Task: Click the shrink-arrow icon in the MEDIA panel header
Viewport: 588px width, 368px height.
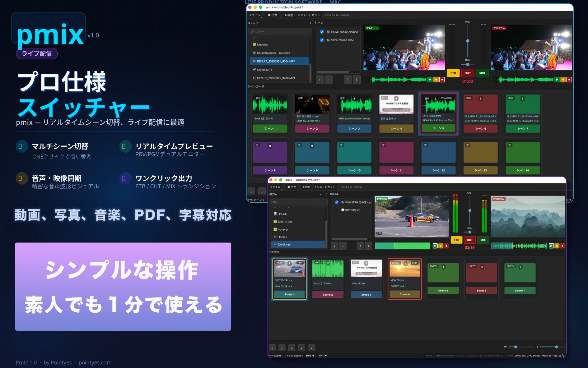Action: pyautogui.click(x=320, y=194)
